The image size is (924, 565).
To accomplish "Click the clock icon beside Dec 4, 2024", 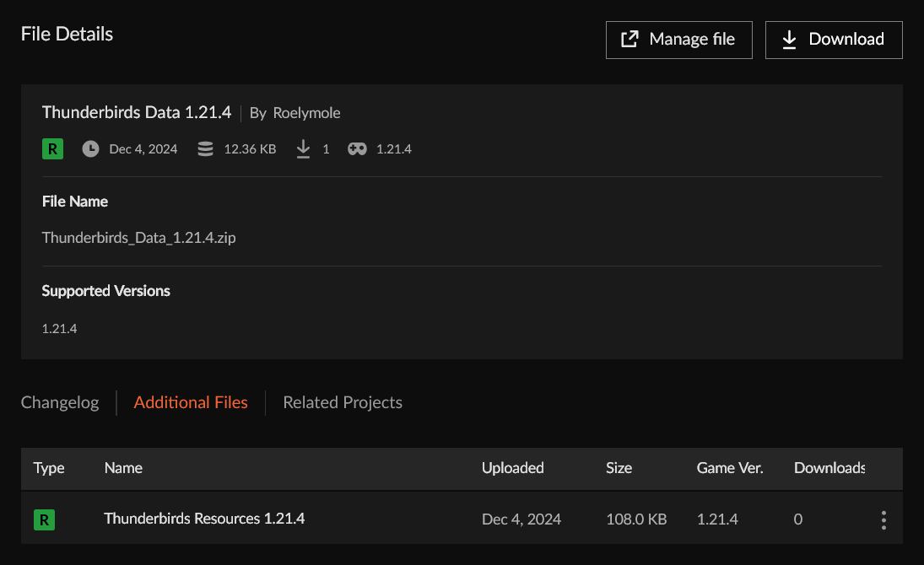I will [90, 149].
